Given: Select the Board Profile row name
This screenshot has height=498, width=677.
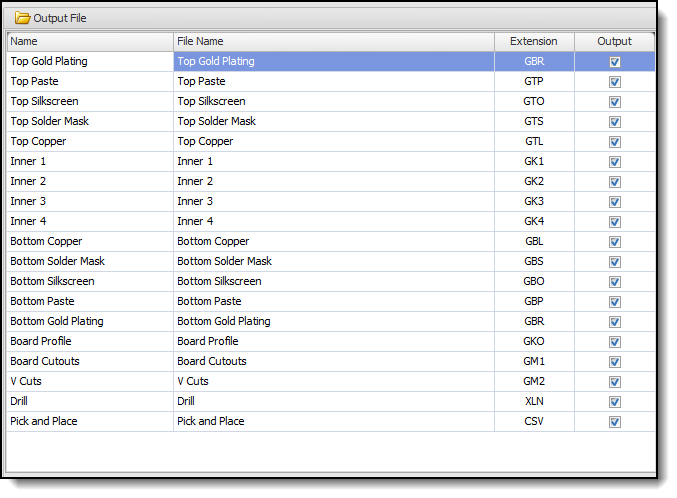Looking at the screenshot, I should click(x=90, y=341).
